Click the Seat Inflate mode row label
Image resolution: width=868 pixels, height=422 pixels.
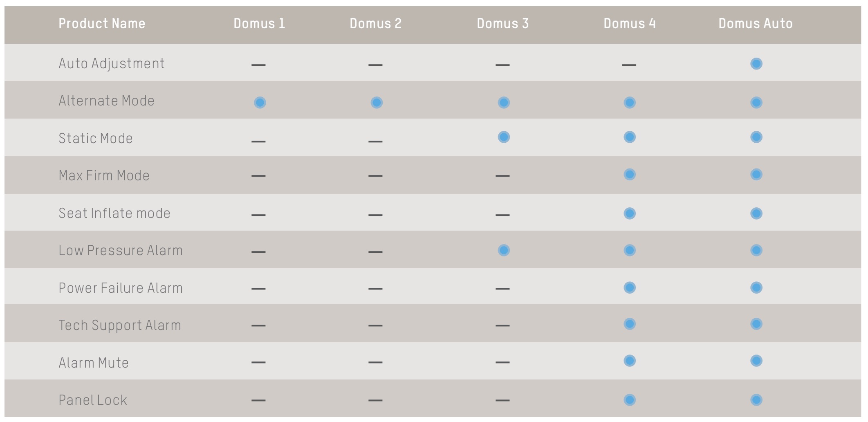[x=114, y=213]
